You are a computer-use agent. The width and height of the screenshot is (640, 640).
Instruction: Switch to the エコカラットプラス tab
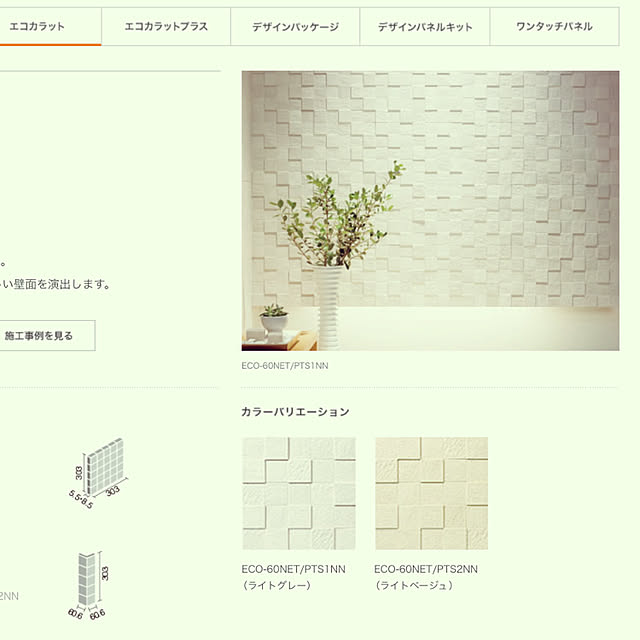coord(166,27)
